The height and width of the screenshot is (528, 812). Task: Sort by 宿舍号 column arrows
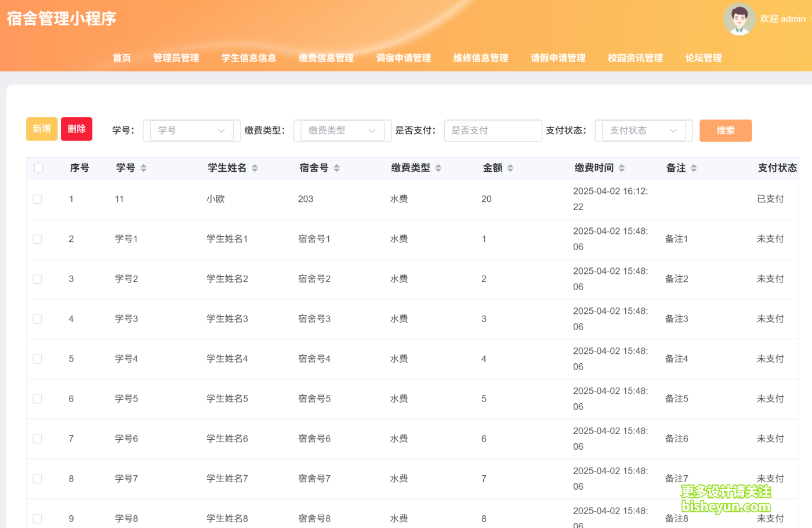(336, 168)
